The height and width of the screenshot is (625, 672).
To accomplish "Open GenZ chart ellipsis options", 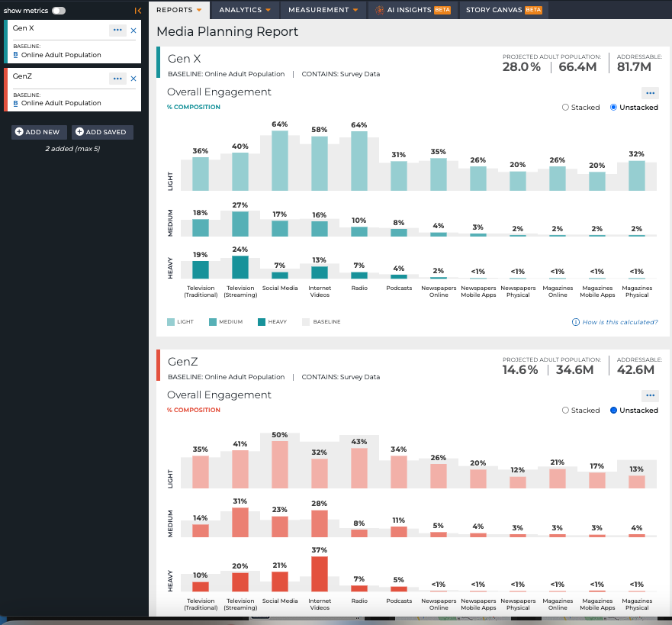I will click(x=650, y=395).
